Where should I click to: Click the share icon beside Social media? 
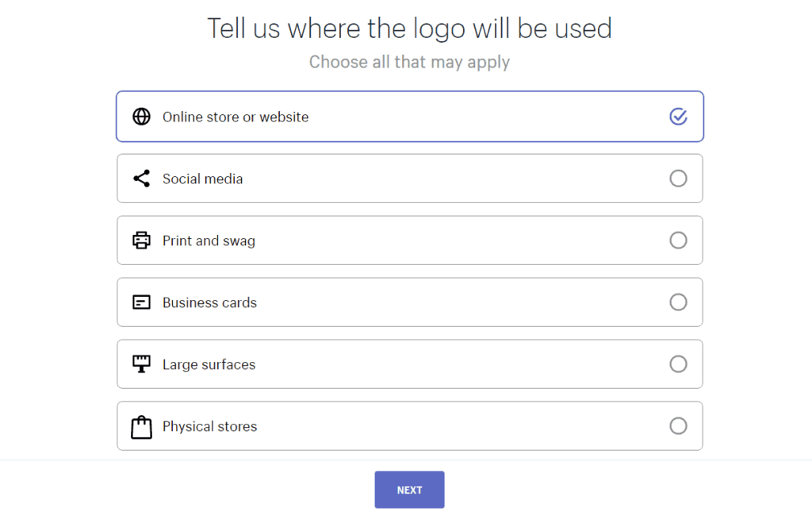(x=141, y=179)
